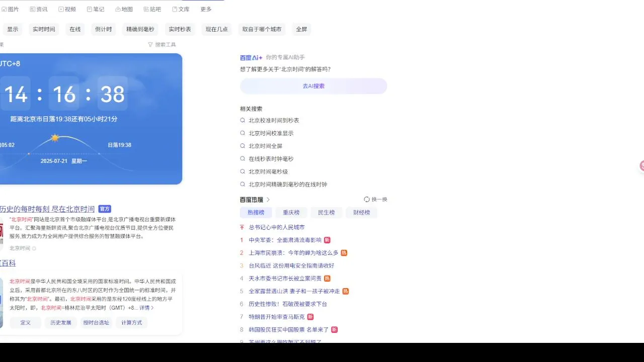Open the 尽在北京时间 result title link

pyautogui.click(x=47, y=209)
